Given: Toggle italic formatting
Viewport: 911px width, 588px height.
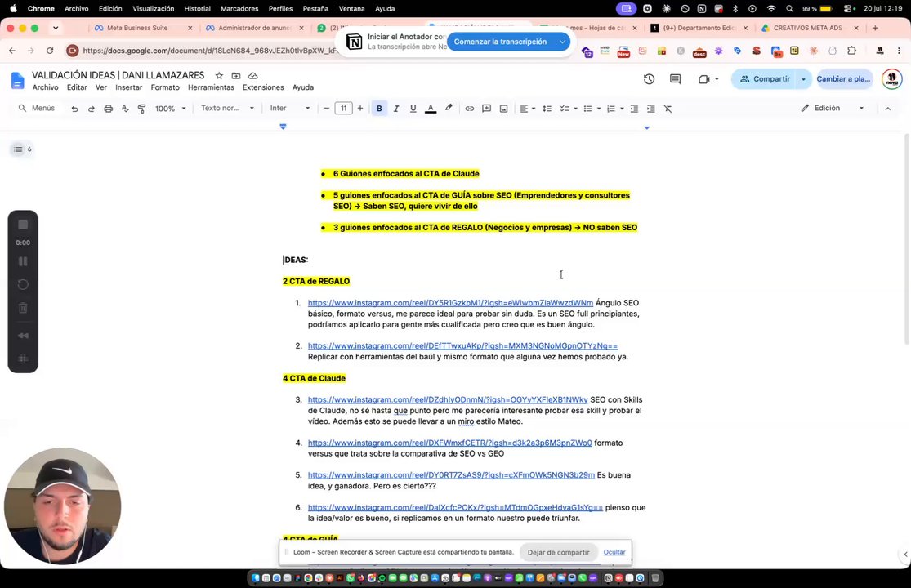Looking at the screenshot, I should 396,109.
